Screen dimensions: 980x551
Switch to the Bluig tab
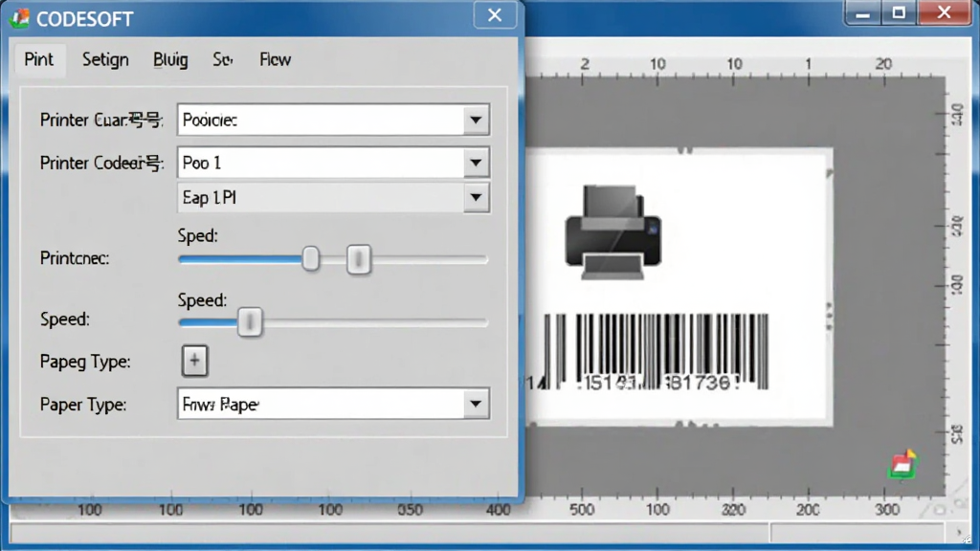pos(170,60)
